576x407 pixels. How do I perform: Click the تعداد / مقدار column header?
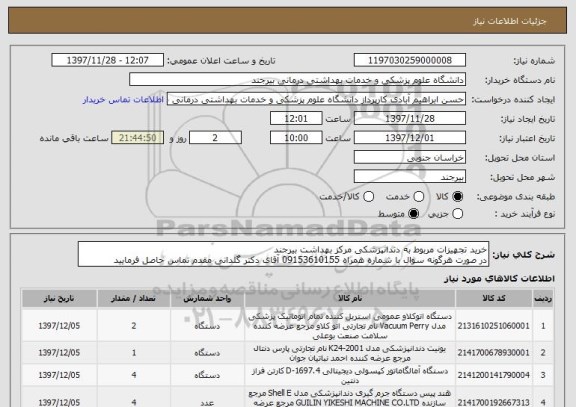pos(134,298)
